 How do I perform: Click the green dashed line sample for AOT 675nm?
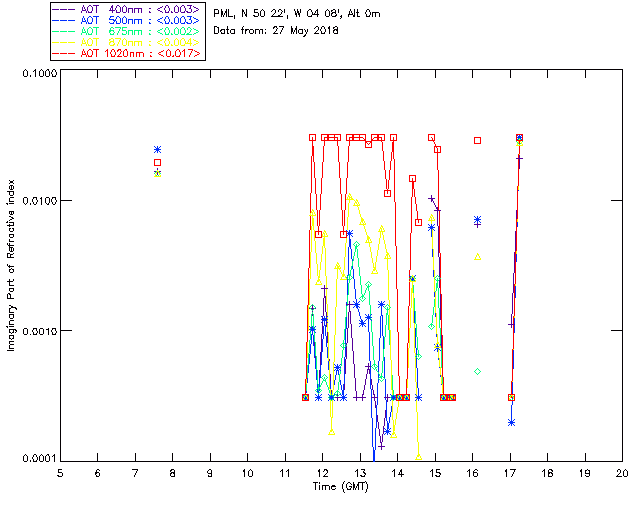[x=64, y=31]
